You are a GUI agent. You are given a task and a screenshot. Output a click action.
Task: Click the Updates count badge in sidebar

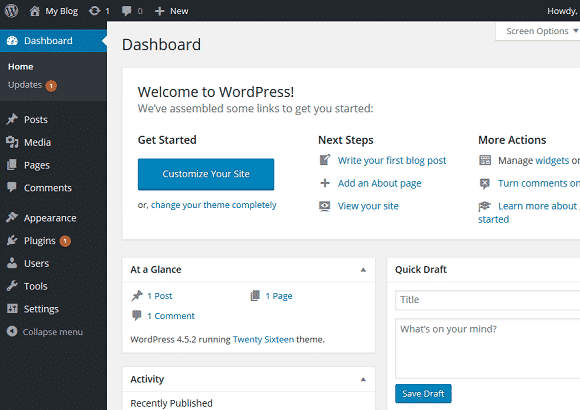pos(51,86)
